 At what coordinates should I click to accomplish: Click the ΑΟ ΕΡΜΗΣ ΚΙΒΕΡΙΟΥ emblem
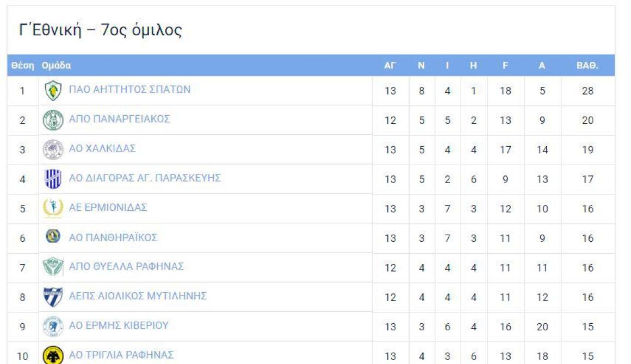(53, 326)
